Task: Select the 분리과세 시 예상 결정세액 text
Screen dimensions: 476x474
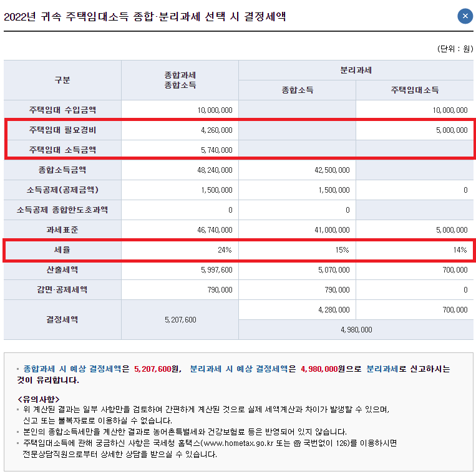Action: click(x=238, y=369)
